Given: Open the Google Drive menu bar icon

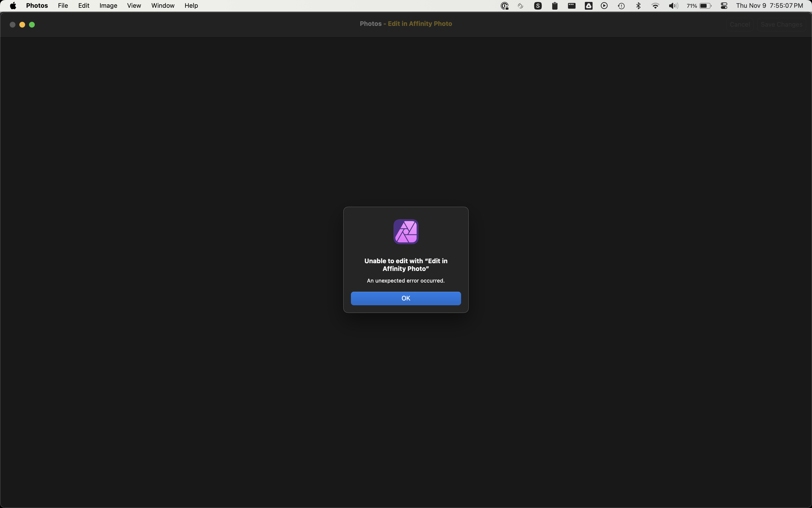Looking at the screenshot, I should click(588, 6).
